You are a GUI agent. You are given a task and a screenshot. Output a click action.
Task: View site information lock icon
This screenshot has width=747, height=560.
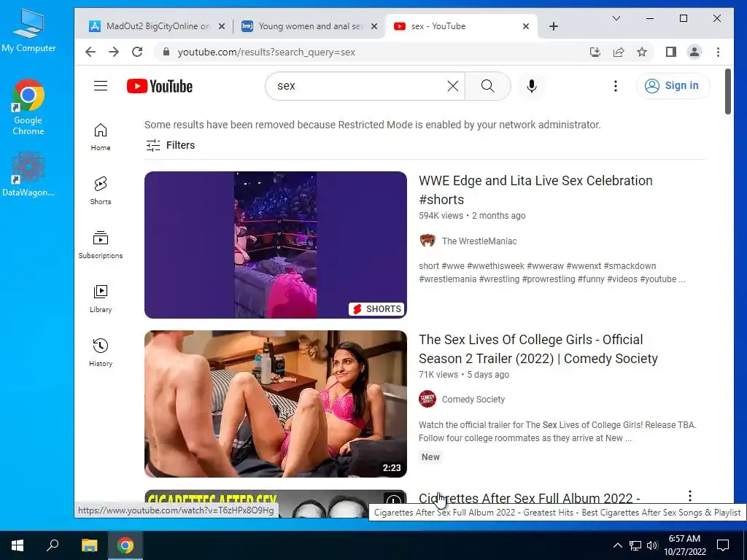click(166, 52)
